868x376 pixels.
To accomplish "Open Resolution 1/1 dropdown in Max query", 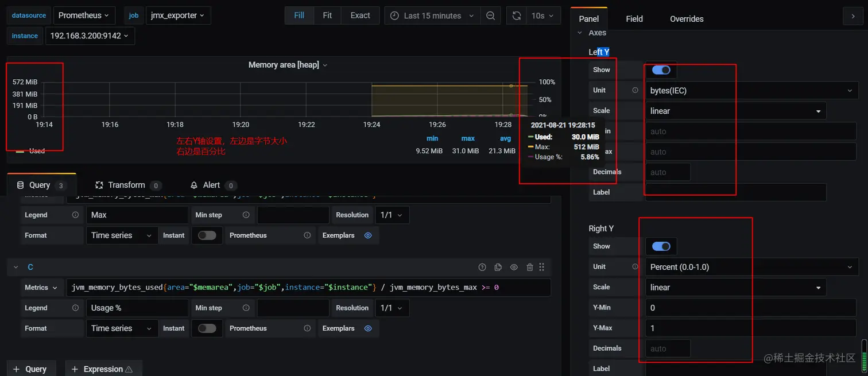I will 392,215.
